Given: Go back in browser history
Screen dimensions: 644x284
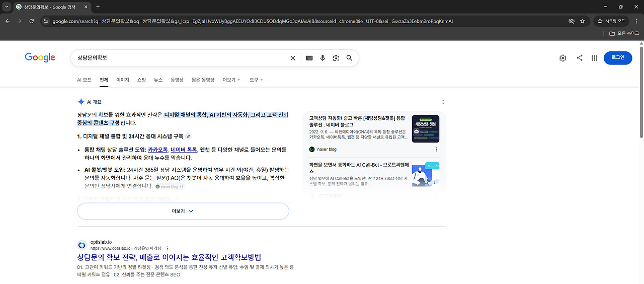Looking at the screenshot, I should 7,21.
